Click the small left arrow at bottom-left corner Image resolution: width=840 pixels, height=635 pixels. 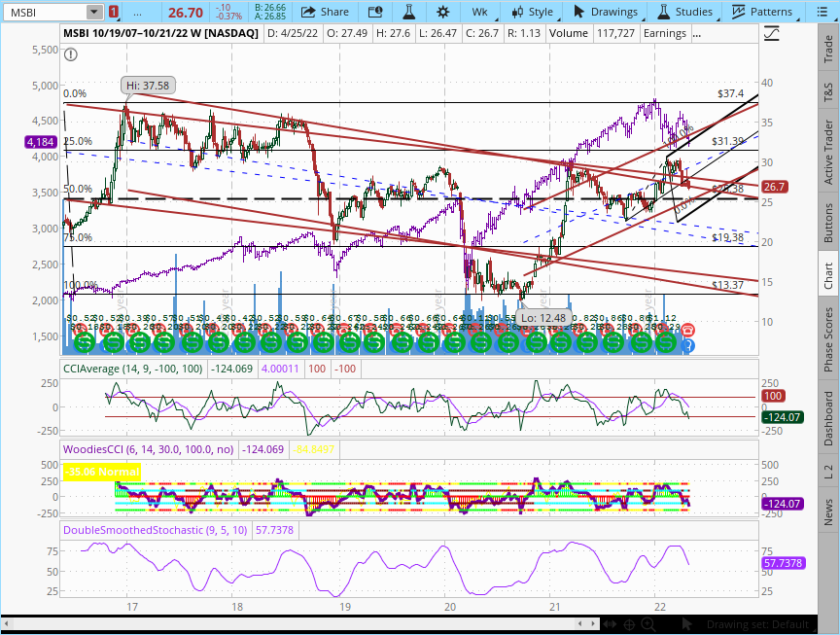(x=7, y=624)
